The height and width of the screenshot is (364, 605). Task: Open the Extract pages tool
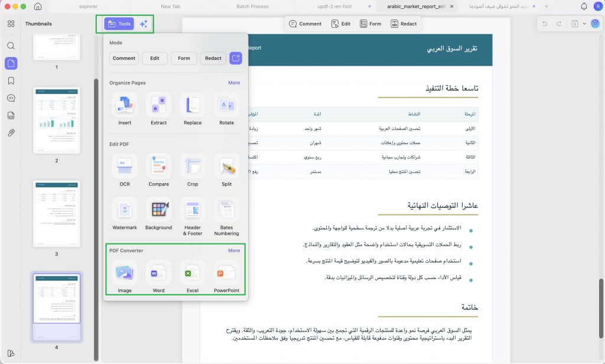(158, 109)
